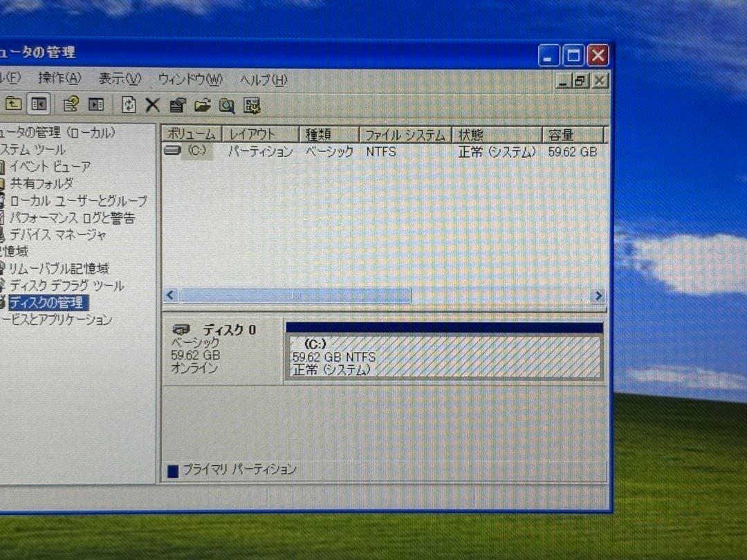Select デバイス マネージャ in the tree
Screen dimensions: 747x560
coord(57,234)
